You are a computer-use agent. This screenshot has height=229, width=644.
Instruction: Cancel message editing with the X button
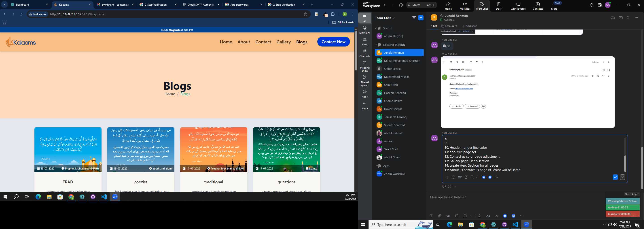coord(623,177)
